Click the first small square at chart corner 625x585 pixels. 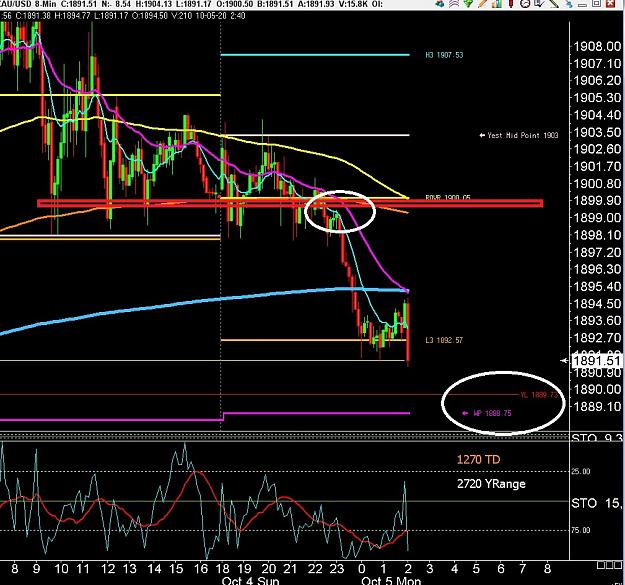point(600,565)
